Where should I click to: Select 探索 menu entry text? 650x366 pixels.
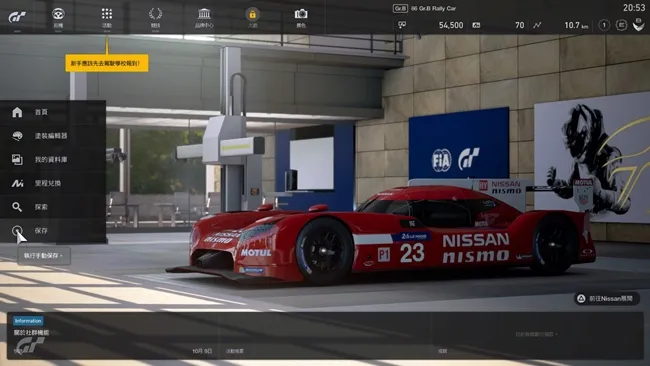[x=41, y=207]
